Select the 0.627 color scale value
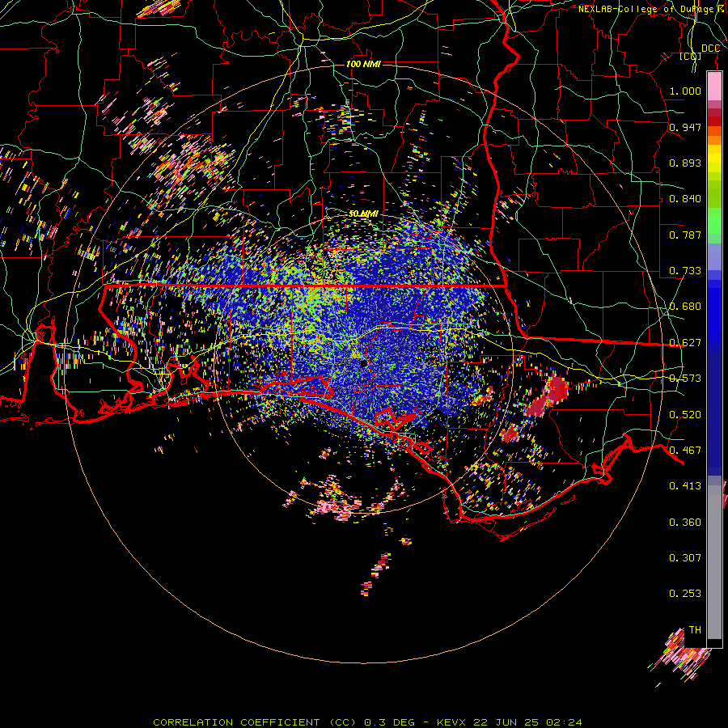 pyautogui.click(x=685, y=343)
